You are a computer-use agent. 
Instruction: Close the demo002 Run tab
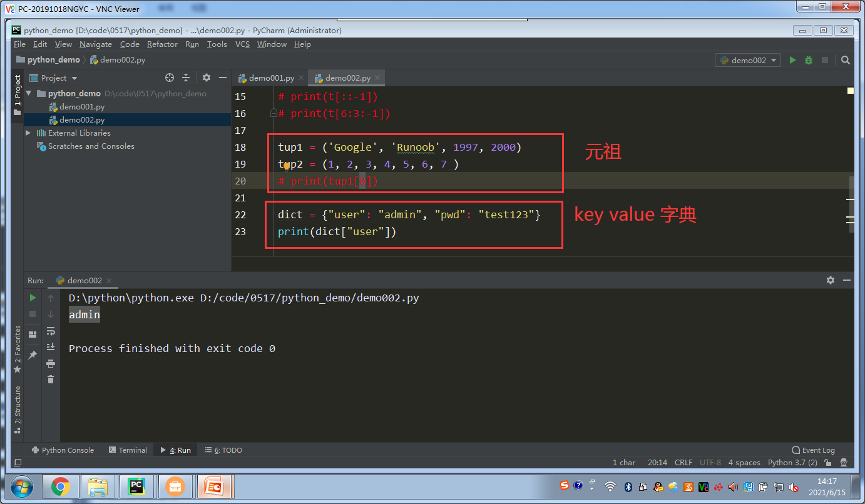(x=109, y=281)
